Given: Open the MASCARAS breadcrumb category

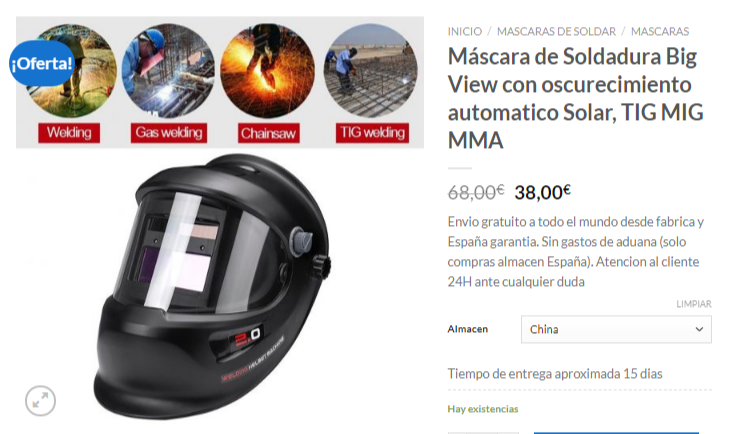Looking at the screenshot, I should [660, 32].
